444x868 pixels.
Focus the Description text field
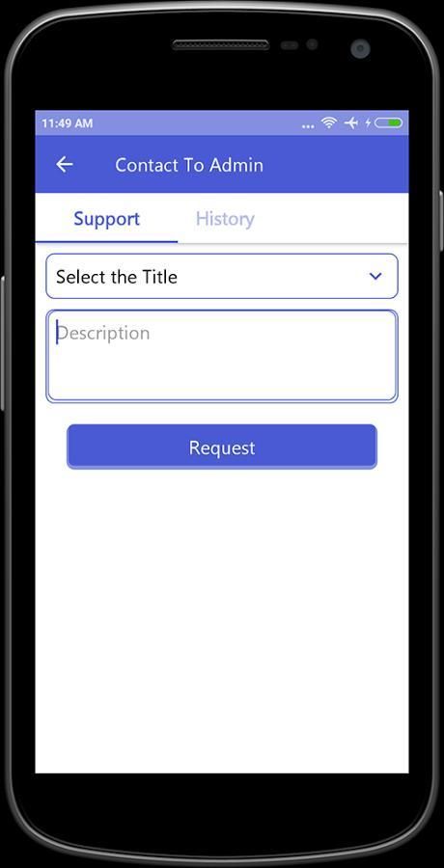point(222,356)
